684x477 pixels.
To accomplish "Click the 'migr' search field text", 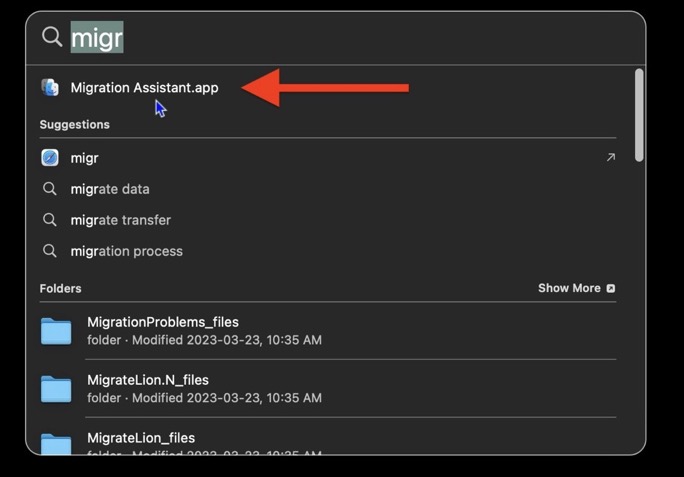I will pyautogui.click(x=97, y=38).
